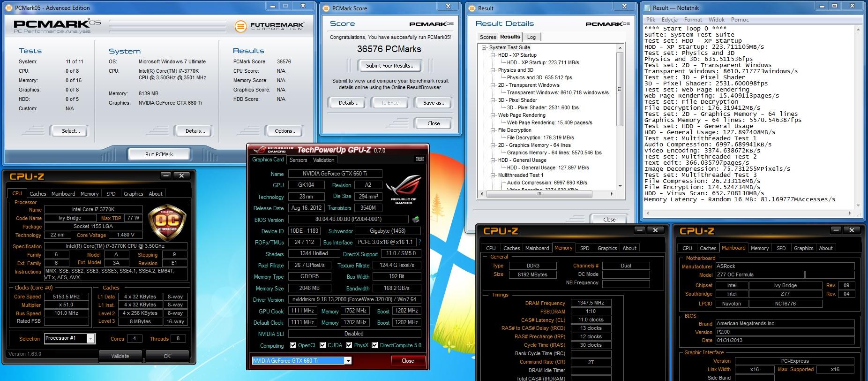The image size is (868, 381).
Task: Click Close in PCMark Score window
Action: click(x=434, y=123)
